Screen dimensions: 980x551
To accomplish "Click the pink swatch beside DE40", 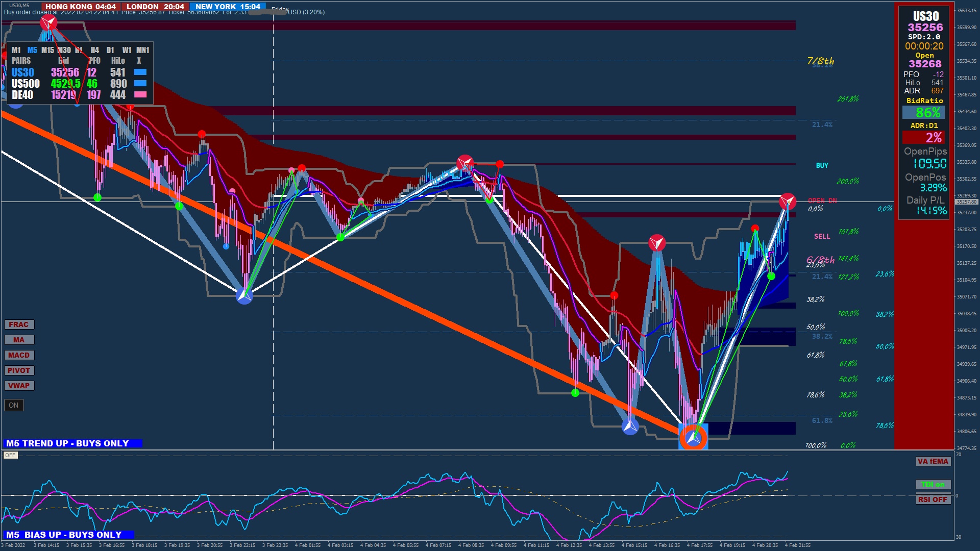I will (140, 95).
